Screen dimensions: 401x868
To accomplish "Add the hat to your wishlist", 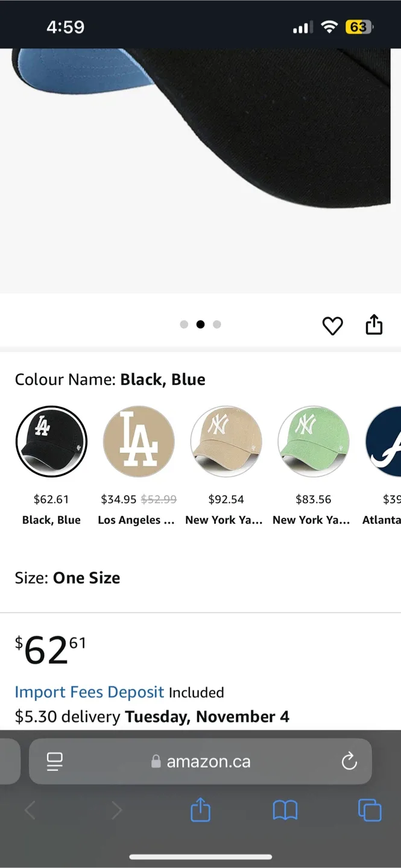I will point(332,325).
